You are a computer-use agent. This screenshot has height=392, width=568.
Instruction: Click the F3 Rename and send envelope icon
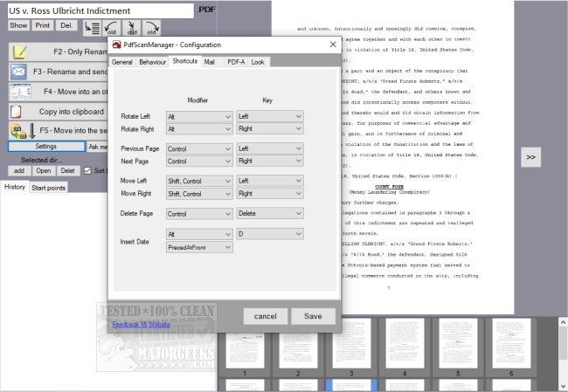(18, 72)
